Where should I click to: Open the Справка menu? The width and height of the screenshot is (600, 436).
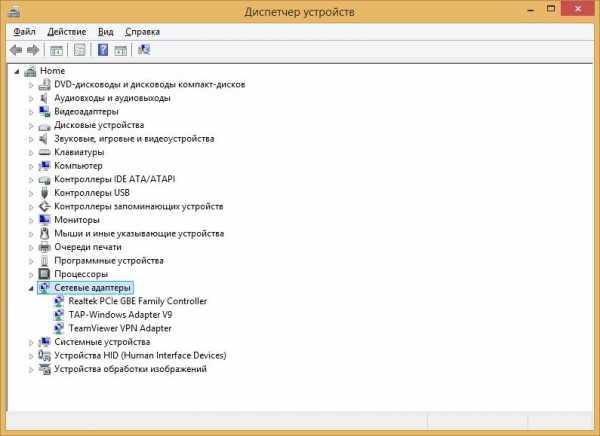[x=142, y=32]
